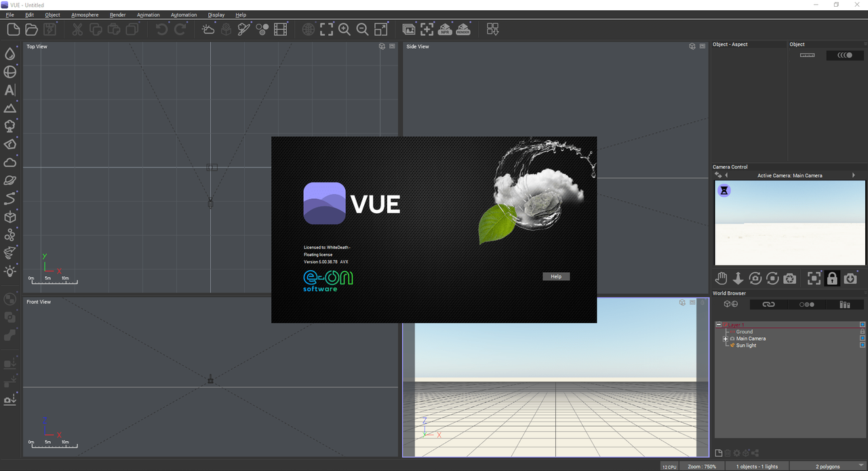The width and height of the screenshot is (868, 471).
Task: Expand the Main Camera tree node
Action: (726, 339)
